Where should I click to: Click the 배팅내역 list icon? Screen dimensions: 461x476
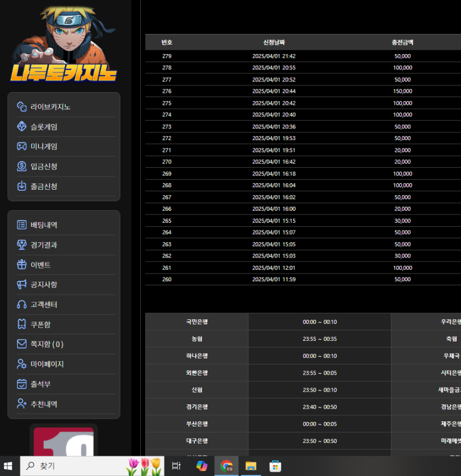click(22, 224)
